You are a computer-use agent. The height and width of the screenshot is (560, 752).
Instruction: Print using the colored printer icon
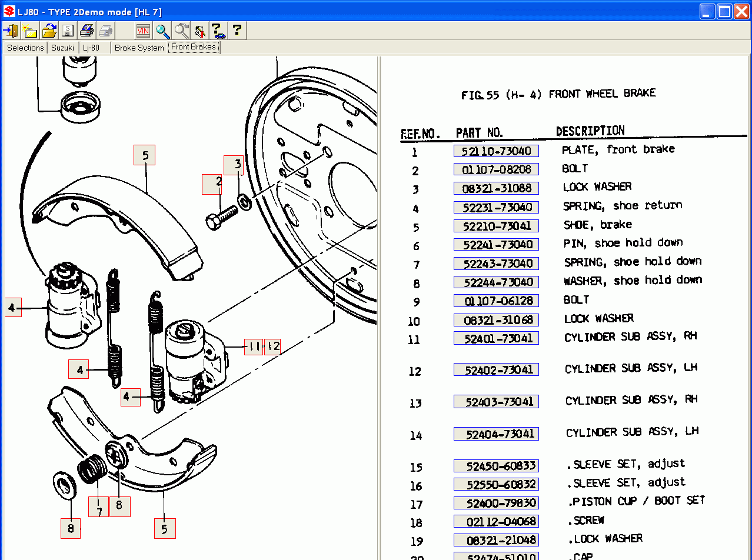point(86,31)
